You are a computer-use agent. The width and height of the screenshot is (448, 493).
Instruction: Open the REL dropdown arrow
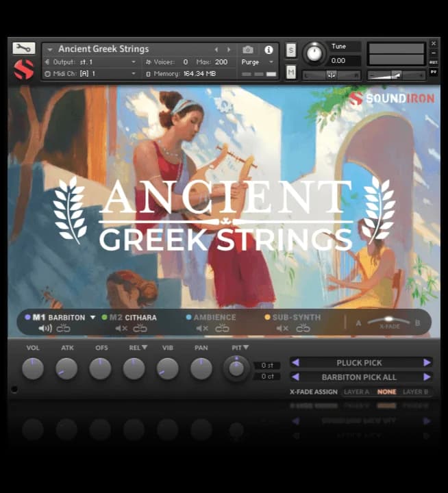(145, 347)
